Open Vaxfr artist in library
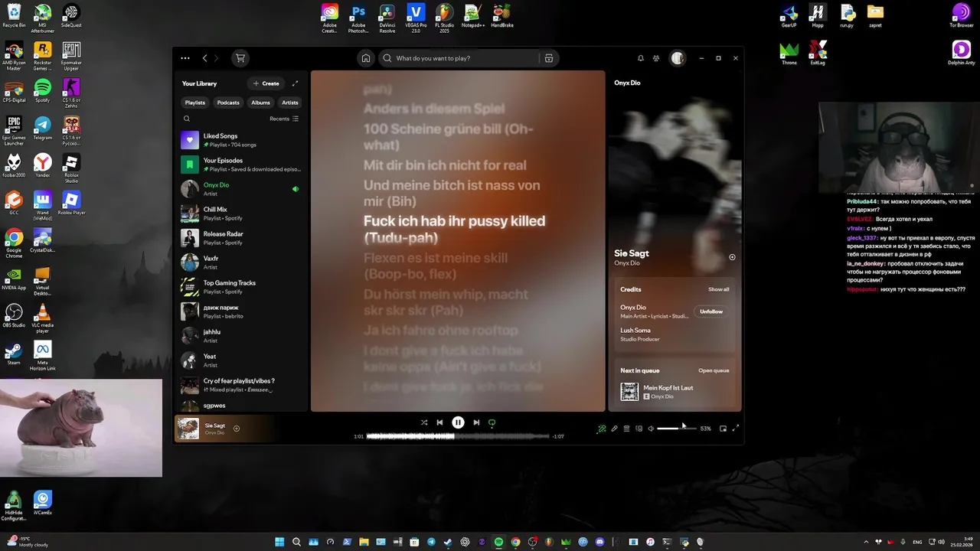 click(x=240, y=262)
